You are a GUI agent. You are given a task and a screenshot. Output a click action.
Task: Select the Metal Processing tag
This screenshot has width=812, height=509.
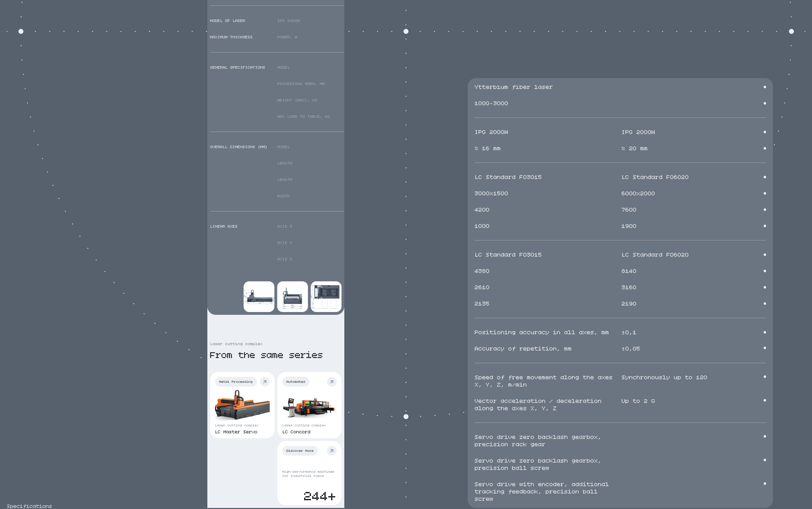pos(236,382)
